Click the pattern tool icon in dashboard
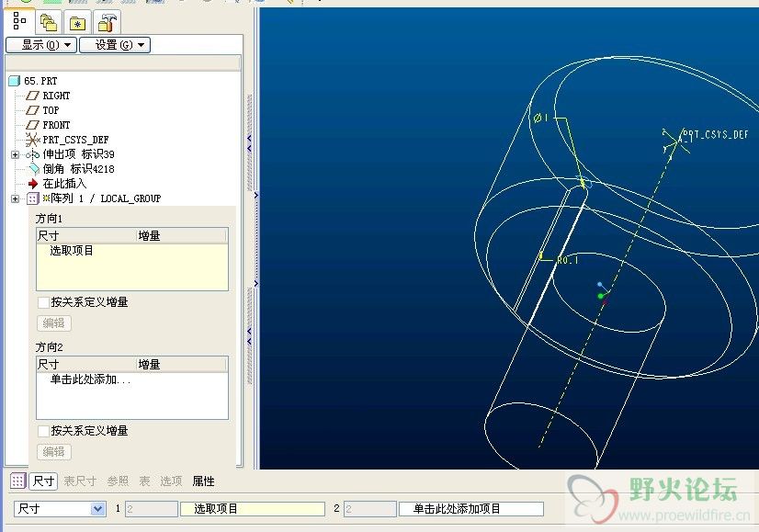Viewport: 759px width, 532px height. [x=17, y=481]
